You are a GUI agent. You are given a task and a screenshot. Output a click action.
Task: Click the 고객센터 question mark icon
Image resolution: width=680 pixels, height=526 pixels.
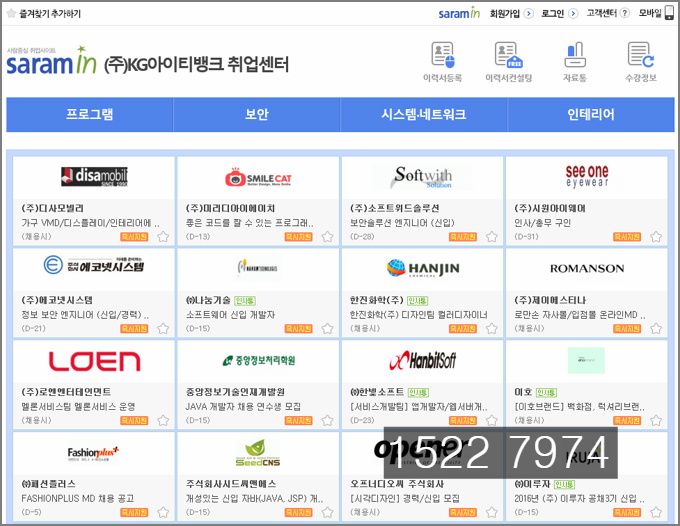pos(625,13)
